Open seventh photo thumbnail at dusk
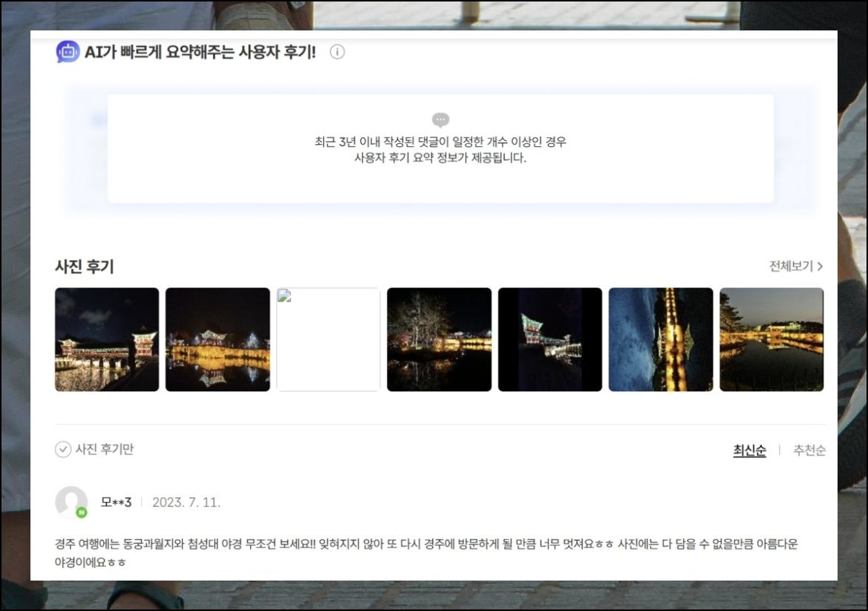Viewport: 868px width, 611px height. point(771,339)
